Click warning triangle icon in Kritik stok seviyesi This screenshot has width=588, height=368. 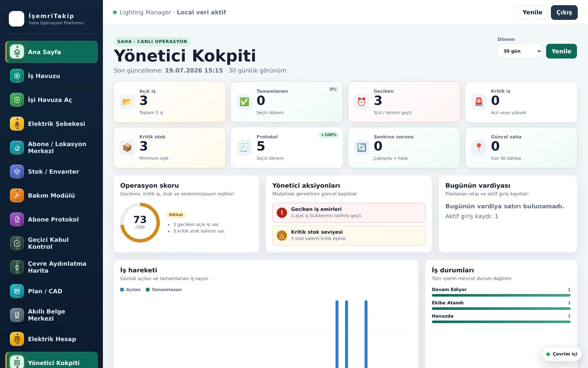pyautogui.click(x=282, y=236)
